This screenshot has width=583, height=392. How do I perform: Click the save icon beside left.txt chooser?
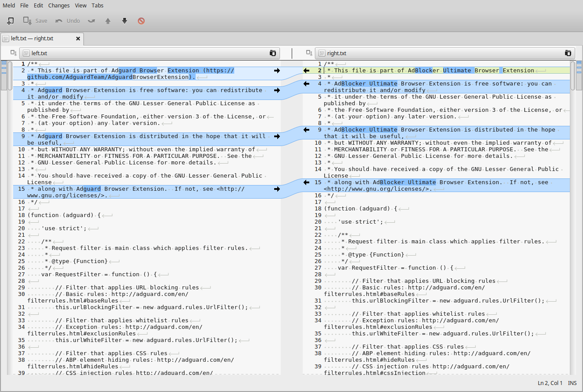pos(13,53)
